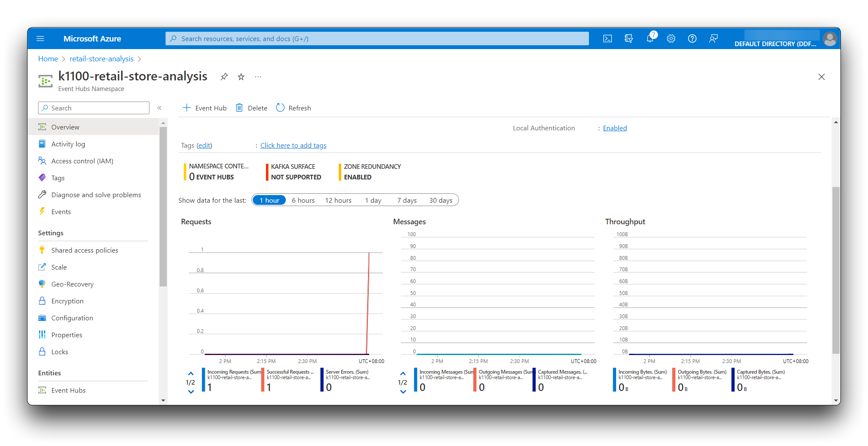Screen dimensions: 868x446
Task: Show next Requests legend page
Action: tap(191, 391)
